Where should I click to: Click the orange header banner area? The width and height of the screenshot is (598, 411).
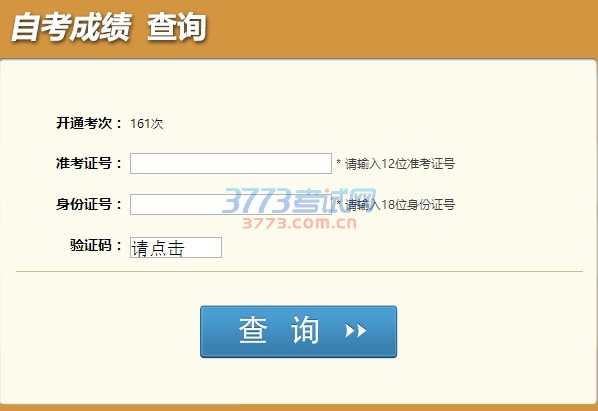(x=299, y=29)
